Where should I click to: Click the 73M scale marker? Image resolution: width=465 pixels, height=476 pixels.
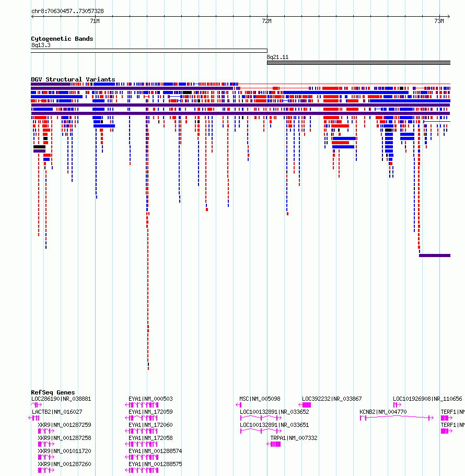[x=439, y=21]
